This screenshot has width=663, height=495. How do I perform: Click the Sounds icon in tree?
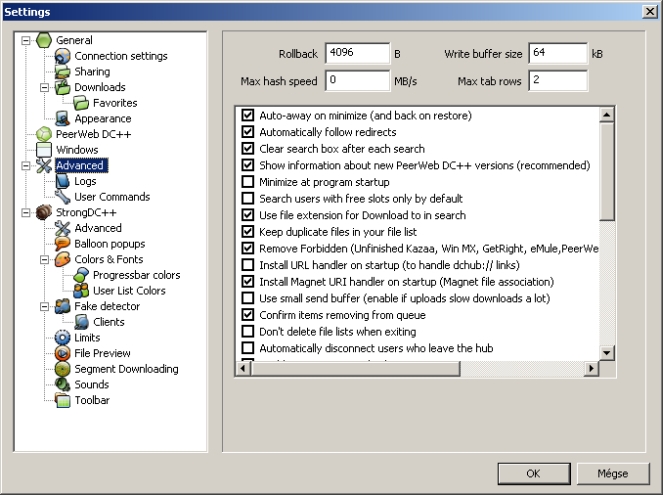(63, 384)
